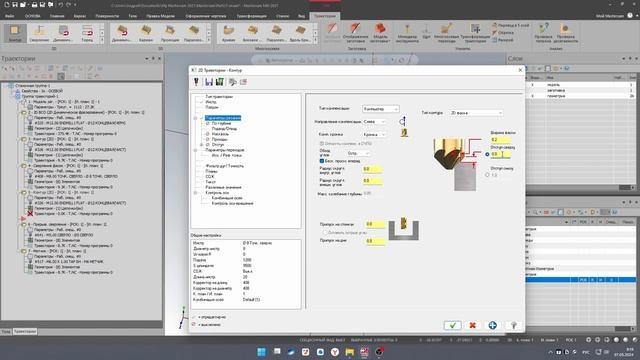Click the green save-defaults icon in dialog
The height and width of the screenshot is (360, 640).
click(x=220, y=82)
